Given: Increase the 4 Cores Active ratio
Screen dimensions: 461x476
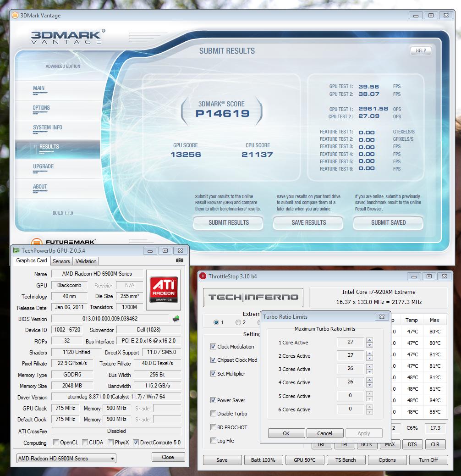Looking at the screenshot, I should [x=369, y=380].
